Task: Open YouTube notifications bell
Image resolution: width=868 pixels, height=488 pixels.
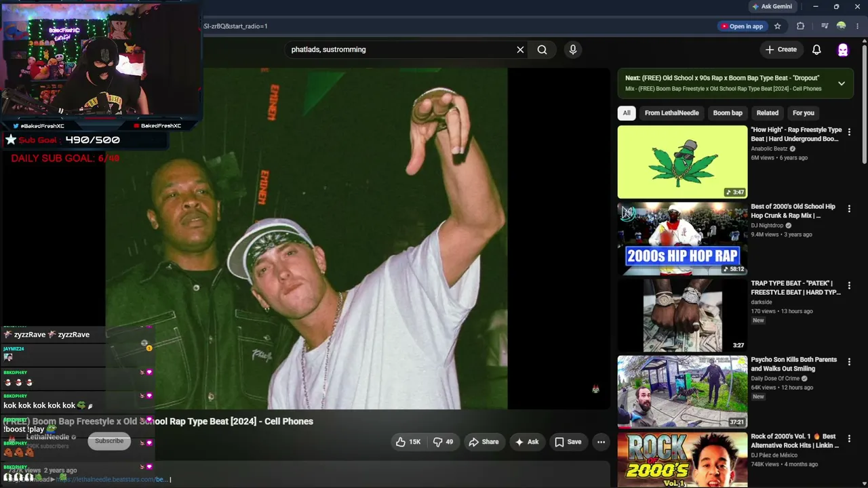Action: click(x=816, y=49)
